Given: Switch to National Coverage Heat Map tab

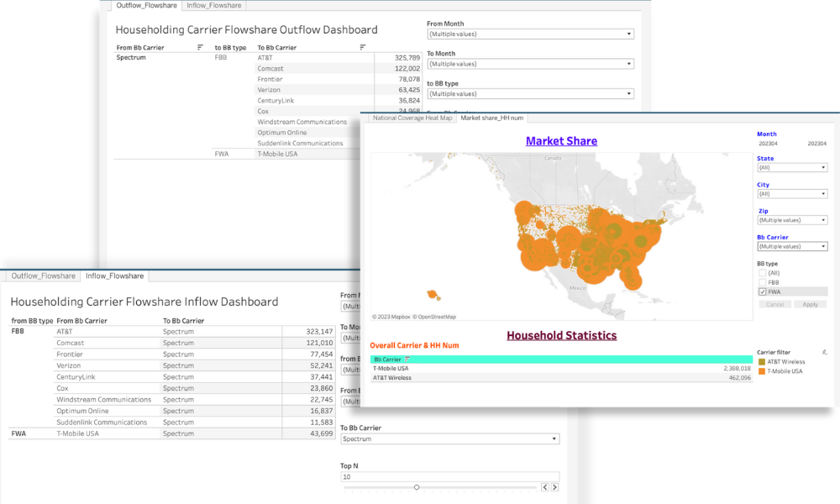Looking at the screenshot, I should coord(412,118).
